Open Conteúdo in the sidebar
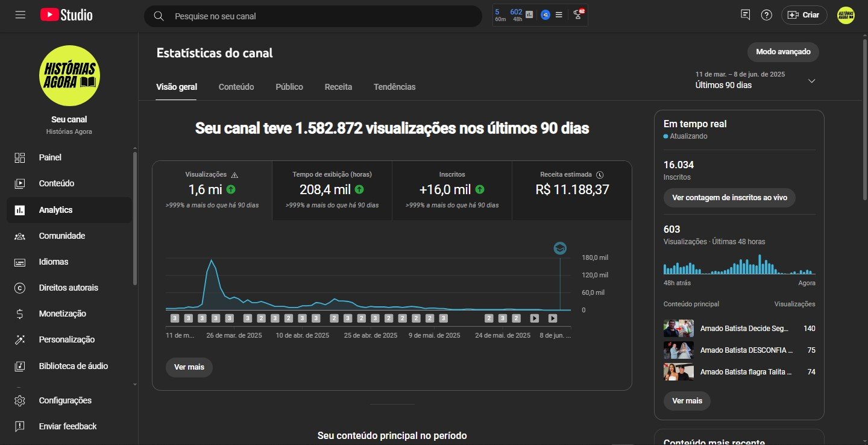This screenshot has height=445, width=868. [69, 183]
